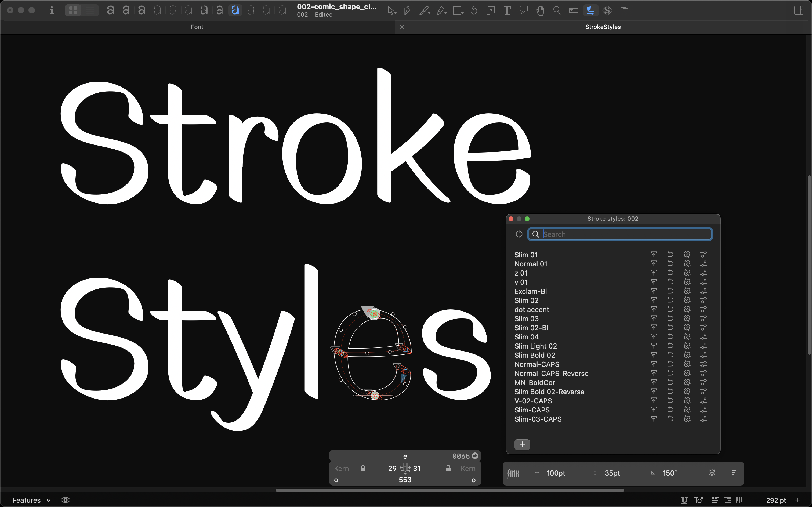Select the Scale tool
This screenshot has width=812, height=507.
(x=491, y=11)
